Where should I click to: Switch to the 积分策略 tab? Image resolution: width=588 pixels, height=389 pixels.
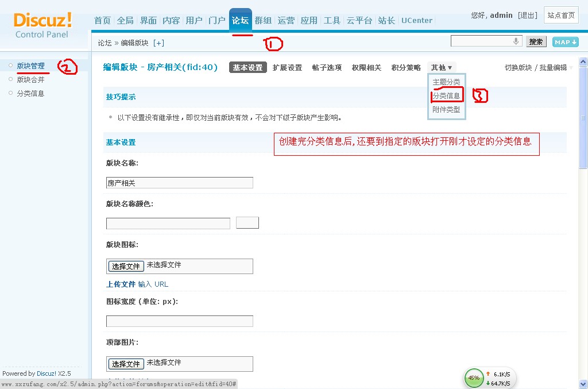(406, 68)
